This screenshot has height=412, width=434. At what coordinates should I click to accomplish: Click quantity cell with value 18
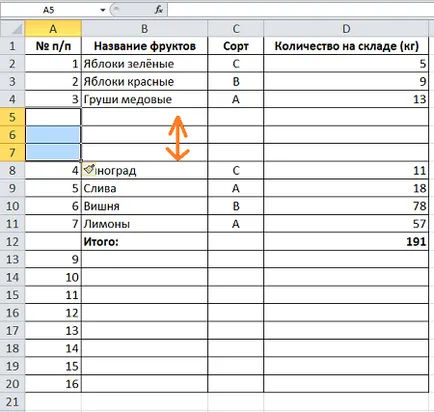point(346,188)
